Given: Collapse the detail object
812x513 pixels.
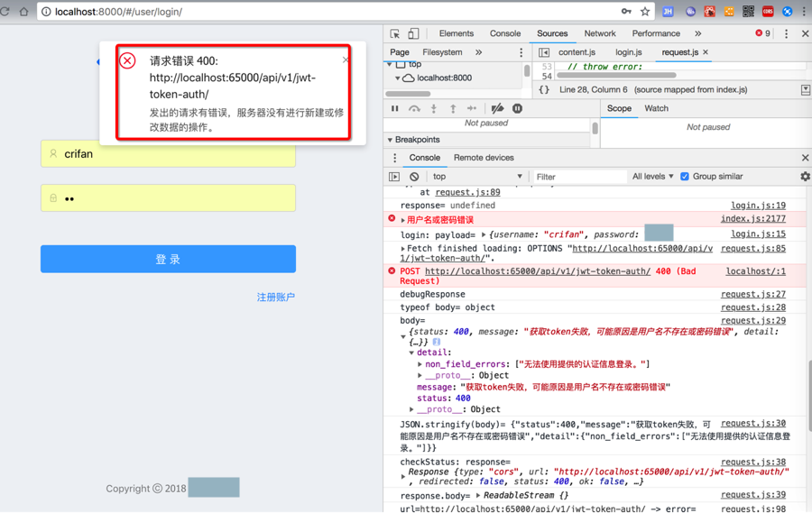Looking at the screenshot, I should pos(411,353).
